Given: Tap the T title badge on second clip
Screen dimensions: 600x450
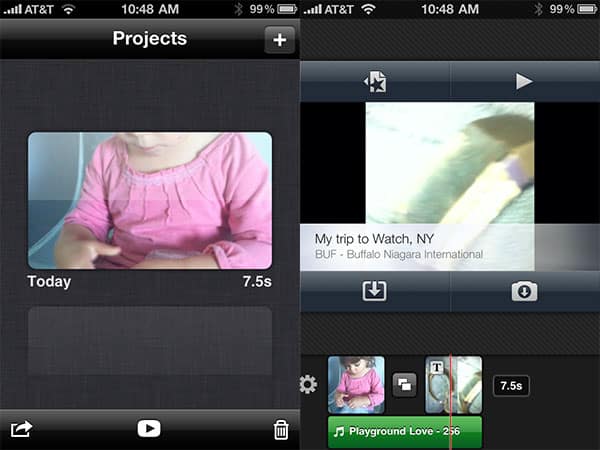Looking at the screenshot, I should click(437, 367).
